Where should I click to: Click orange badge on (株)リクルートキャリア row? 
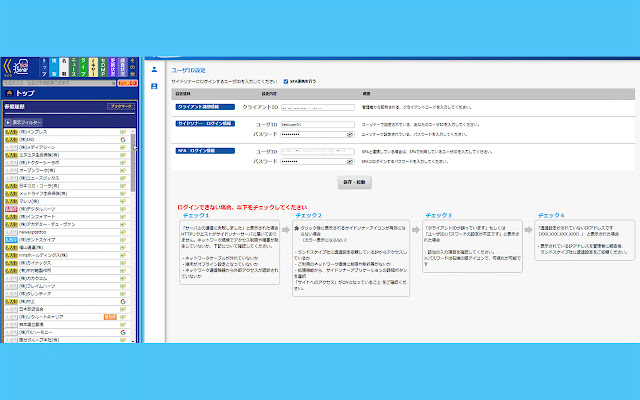[x=110, y=317]
